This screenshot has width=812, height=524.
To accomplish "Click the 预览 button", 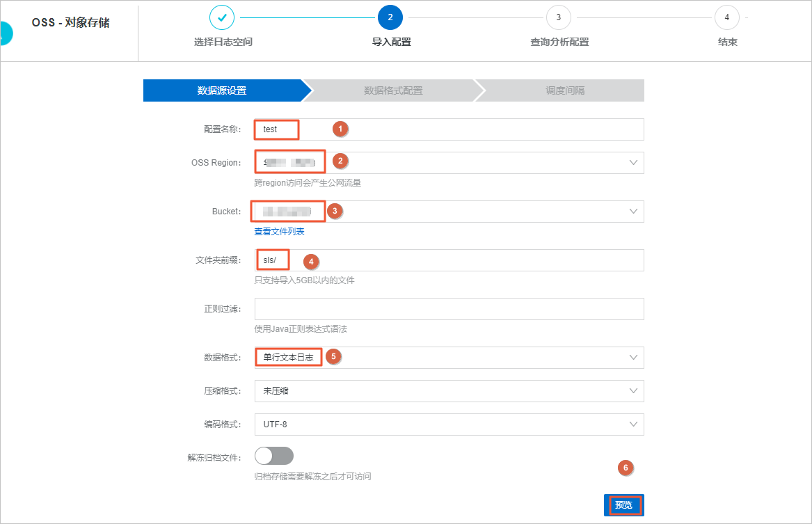I will 623,505.
